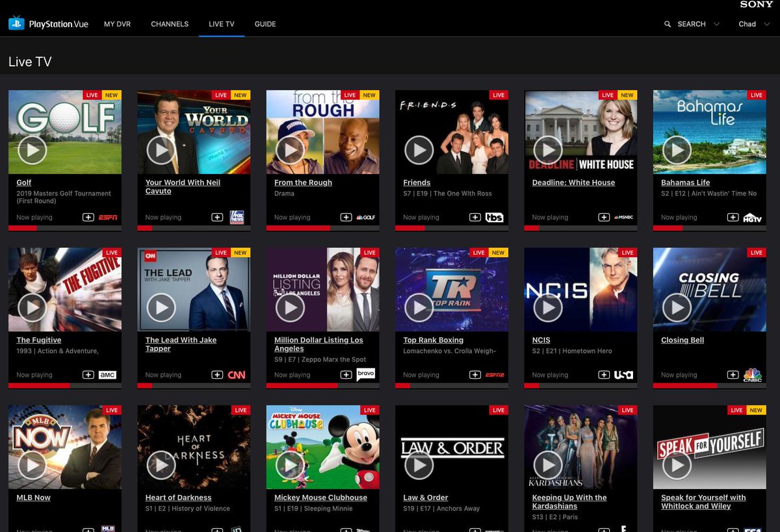This screenshot has width=780, height=532.
Task: Click the Search text field
Action: [x=692, y=24]
